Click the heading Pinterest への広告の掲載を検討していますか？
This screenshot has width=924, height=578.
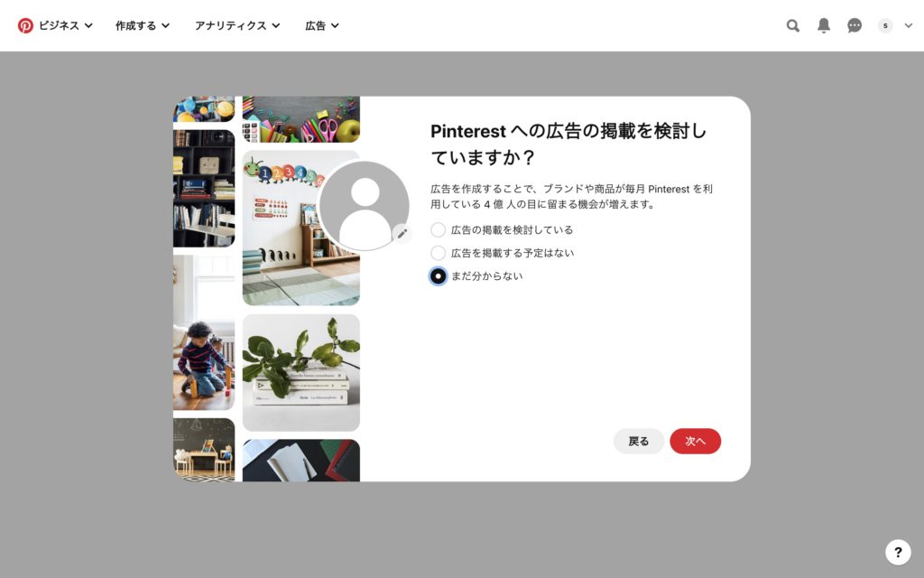tap(568, 144)
